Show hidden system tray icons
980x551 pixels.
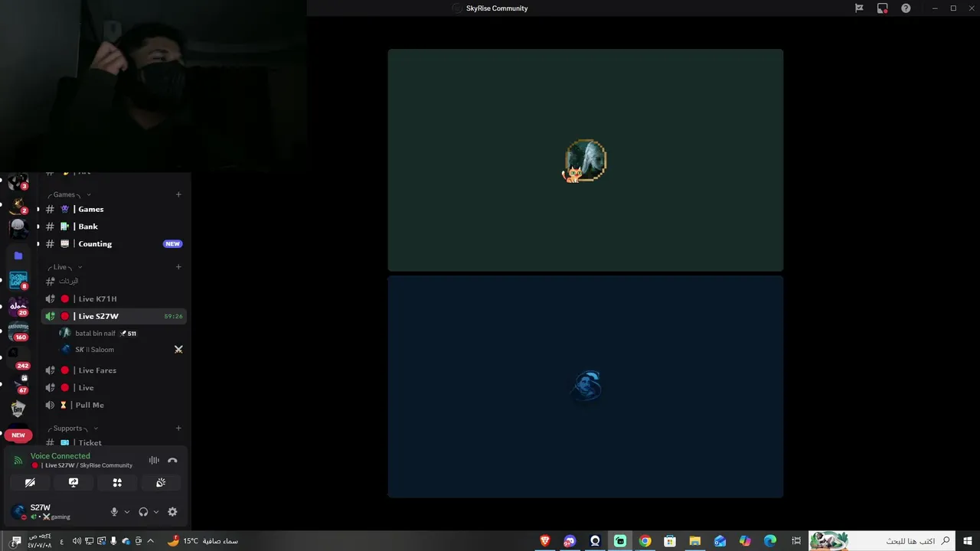[x=151, y=541]
